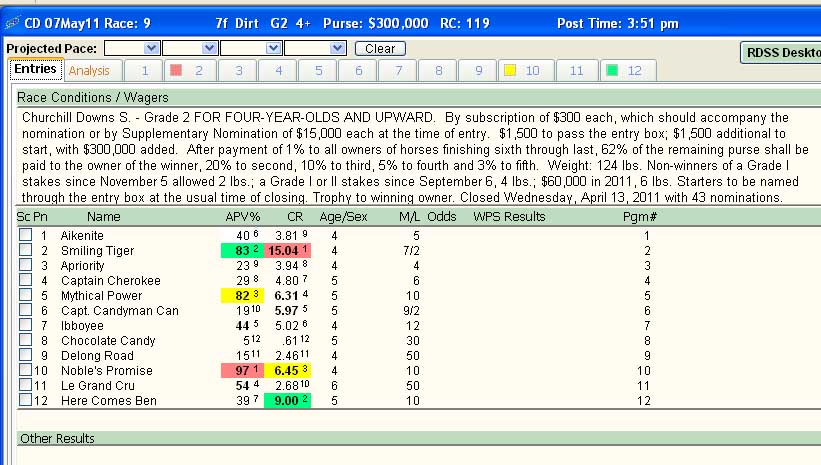Open horse tab 7
Image resolution: width=821 pixels, height=465 pixels.
point(398,71)
